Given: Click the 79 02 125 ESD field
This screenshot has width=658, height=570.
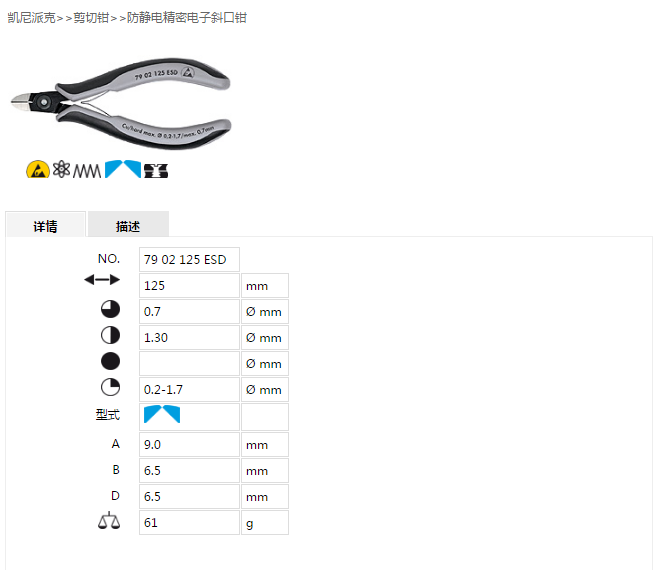Looking at the screenshot, I should (189, 259).
